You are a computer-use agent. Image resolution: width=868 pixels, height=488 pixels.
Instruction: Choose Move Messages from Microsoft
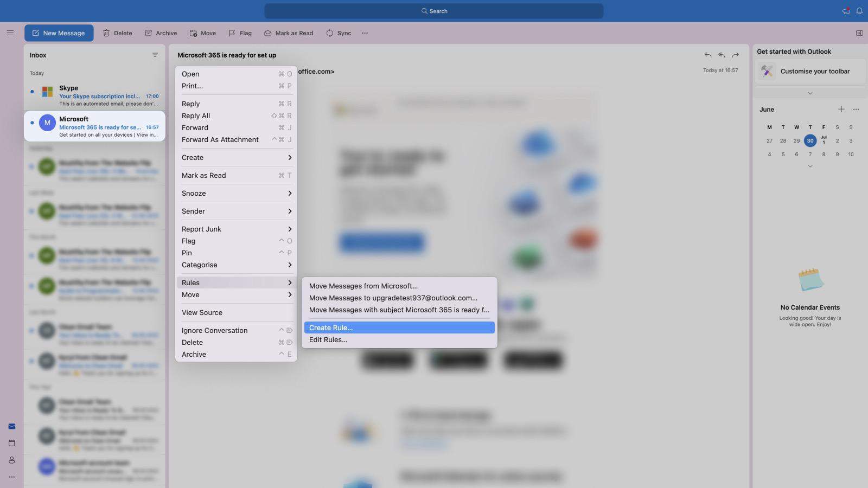tap(363, 286)
